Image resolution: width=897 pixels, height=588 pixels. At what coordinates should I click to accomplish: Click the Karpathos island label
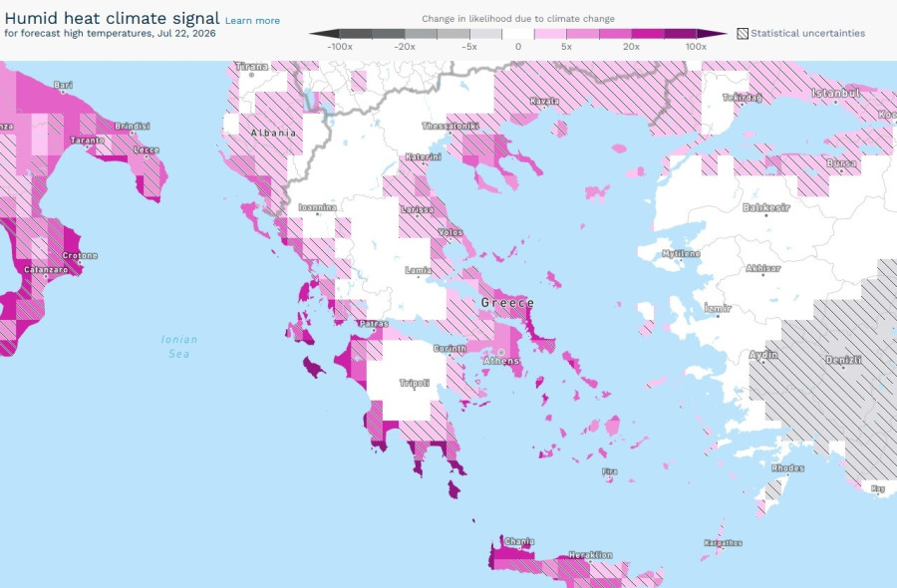tap(724, 543)
